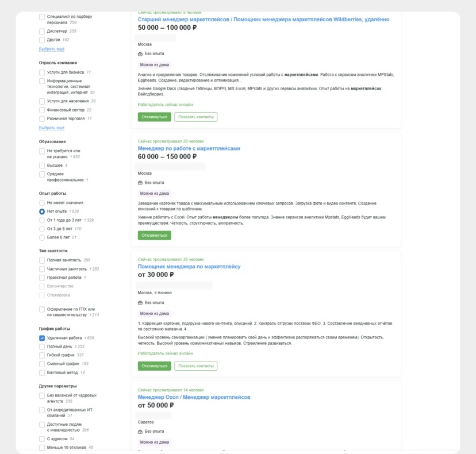The width and height of the screenshot is (476, 454).
Task: Click Можно из дома tag in 60 000 – 150 000 card
Action: click(x=155, y=193)
